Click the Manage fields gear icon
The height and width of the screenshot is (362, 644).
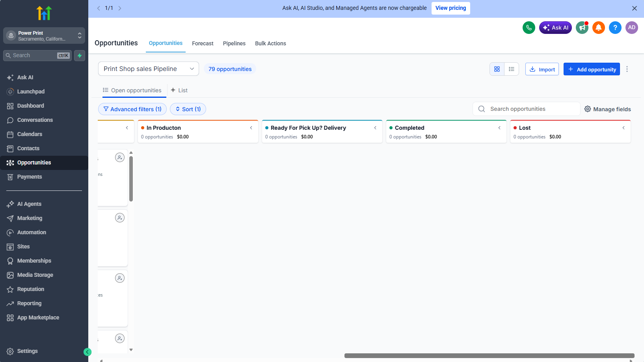point(588,109)
